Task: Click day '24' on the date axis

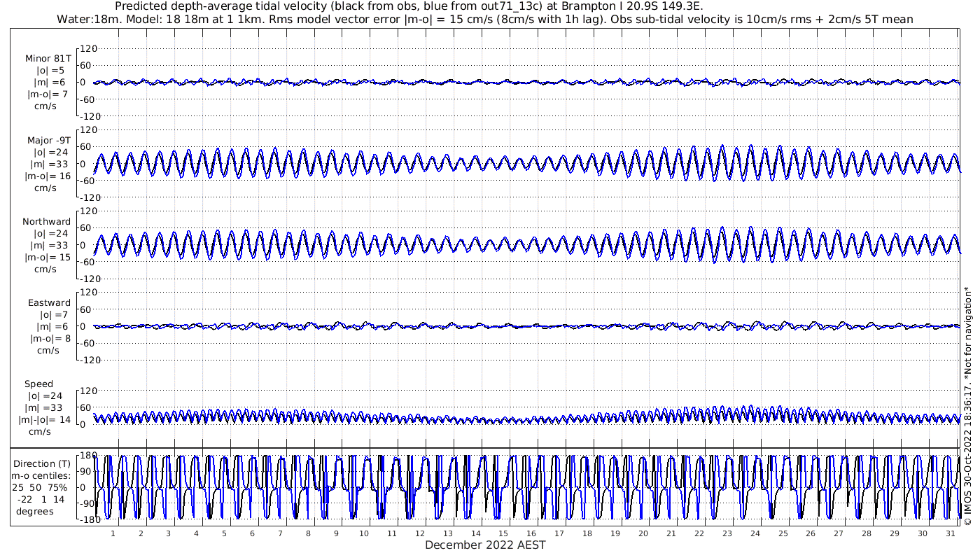Action: click(755, 533)
